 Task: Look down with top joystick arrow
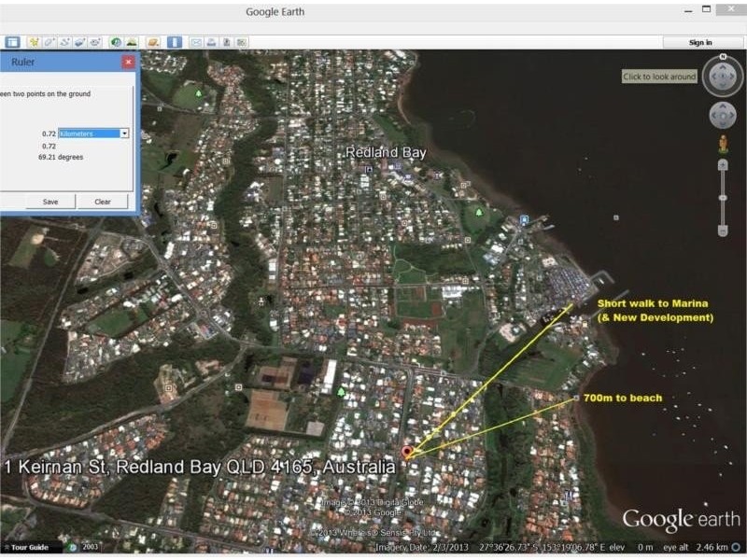pyautogui.click(x=723, y=85)
